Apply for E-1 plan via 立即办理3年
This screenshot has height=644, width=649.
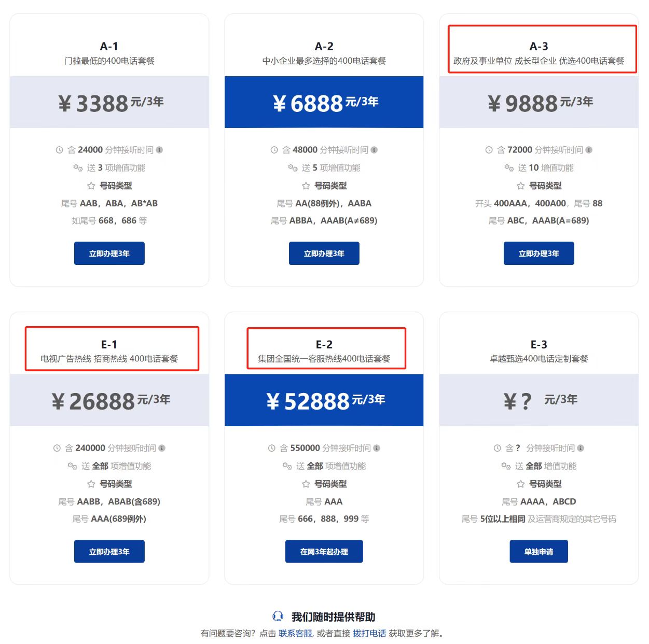(109, 552)
